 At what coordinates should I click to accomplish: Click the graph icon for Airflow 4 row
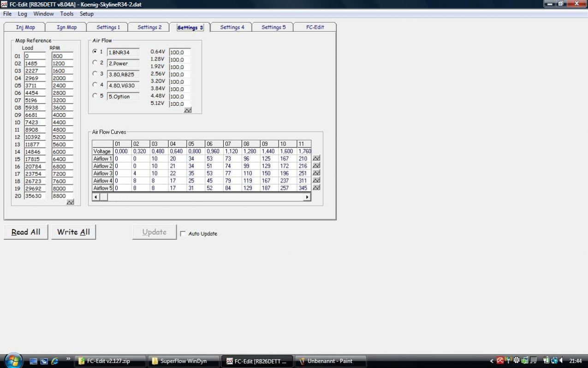[316, 181]
